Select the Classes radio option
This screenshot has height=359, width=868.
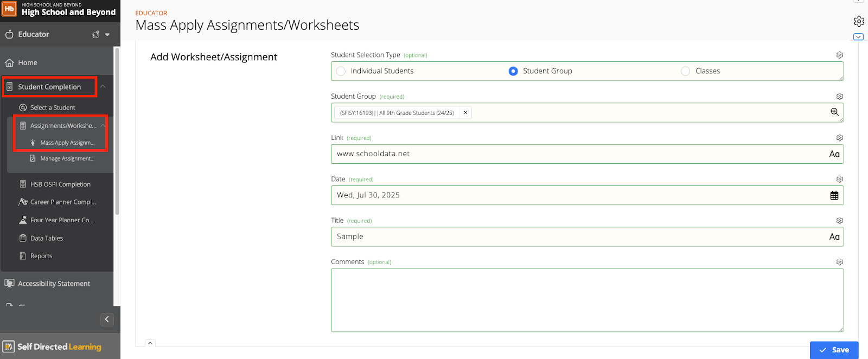(x=686, y=71)
